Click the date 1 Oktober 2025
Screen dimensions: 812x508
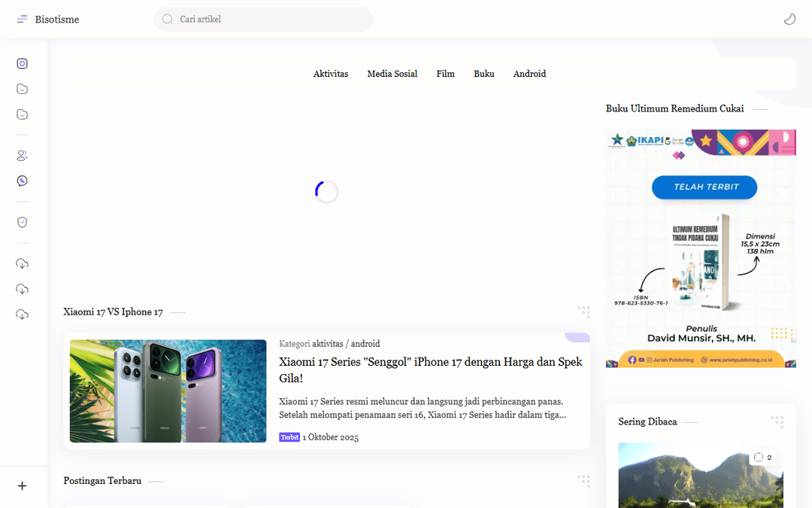pos(330,437)
